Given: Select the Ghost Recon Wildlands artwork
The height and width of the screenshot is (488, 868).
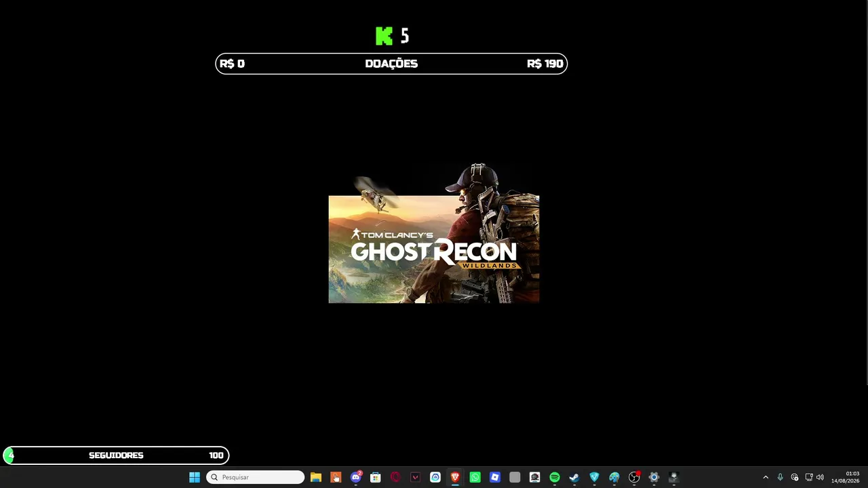Looking at the screenshot, I should click(434, 233).
